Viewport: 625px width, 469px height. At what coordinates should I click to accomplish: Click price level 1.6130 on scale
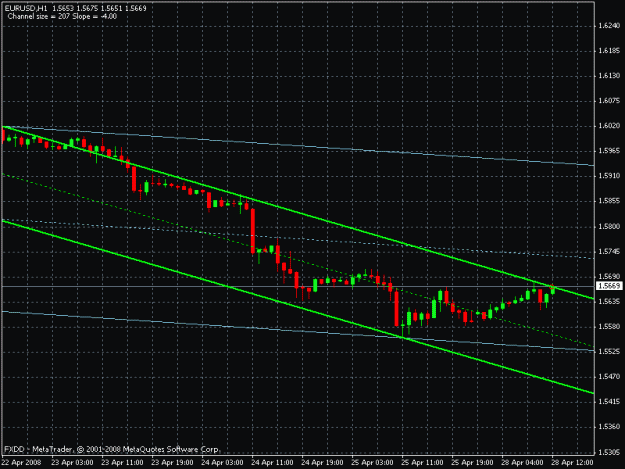pos(609,76)
